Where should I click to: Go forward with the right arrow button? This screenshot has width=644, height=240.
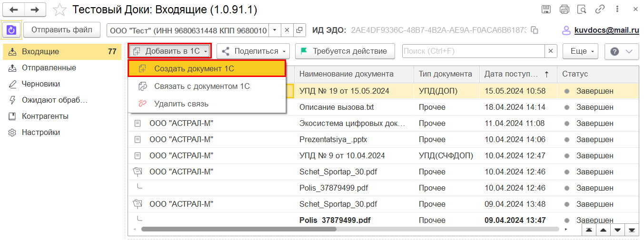tap(35, 9)
